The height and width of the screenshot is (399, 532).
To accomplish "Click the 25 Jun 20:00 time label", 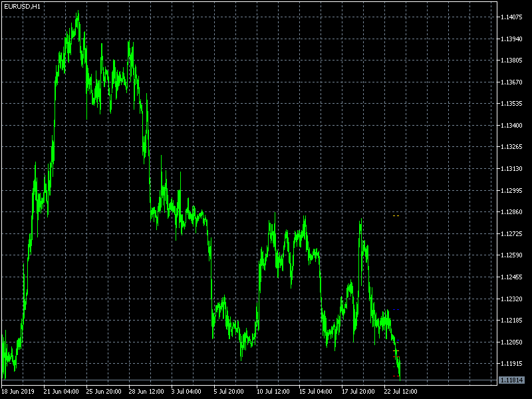I will point(104,392).
